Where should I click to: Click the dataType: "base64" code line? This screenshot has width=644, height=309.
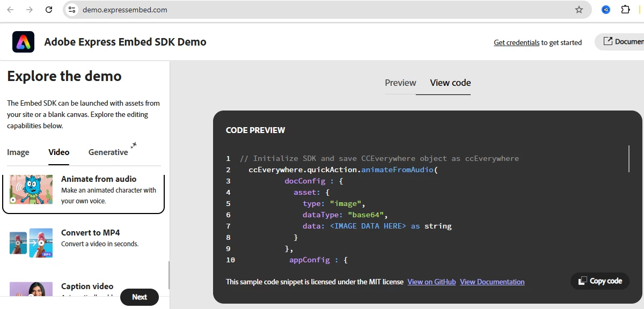pos(345,215)
